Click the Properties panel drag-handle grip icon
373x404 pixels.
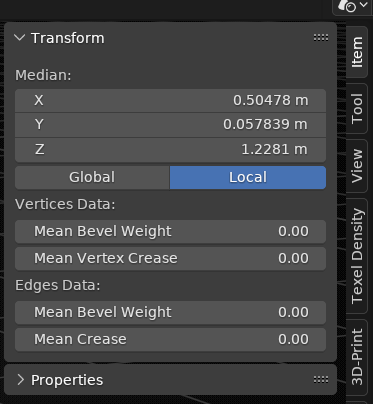[x=321, y=380]
